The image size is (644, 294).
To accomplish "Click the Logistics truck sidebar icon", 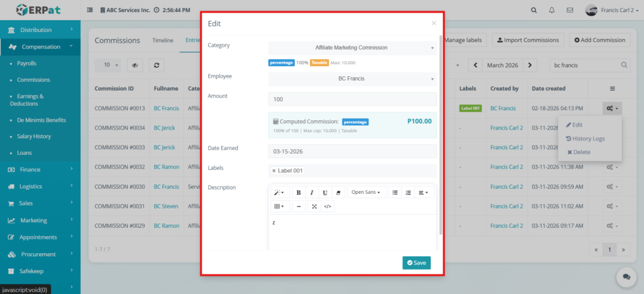I will [x=11, y=187].
